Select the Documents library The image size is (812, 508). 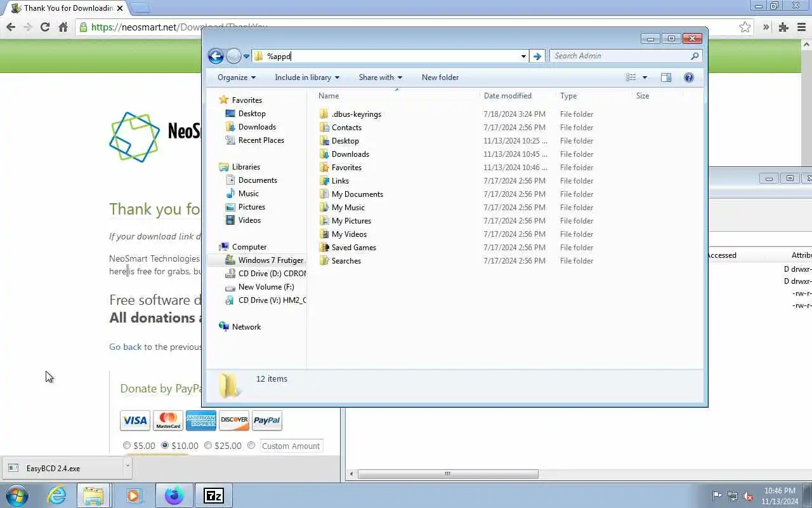coord(258,180)
